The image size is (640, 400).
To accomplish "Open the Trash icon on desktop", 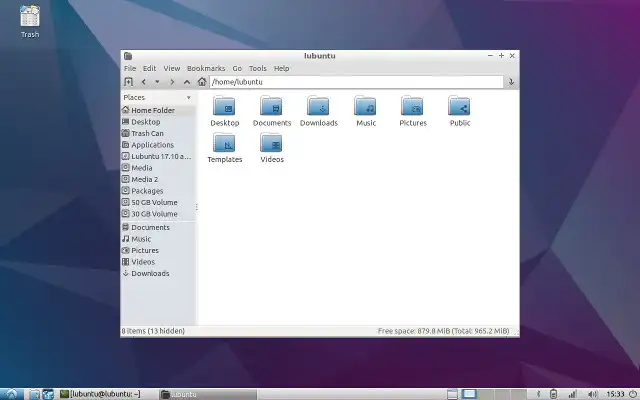I will pos(30,17).
